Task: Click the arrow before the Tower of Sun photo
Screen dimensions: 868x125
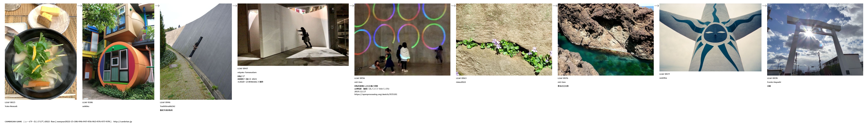Action: tap(656, 5)
